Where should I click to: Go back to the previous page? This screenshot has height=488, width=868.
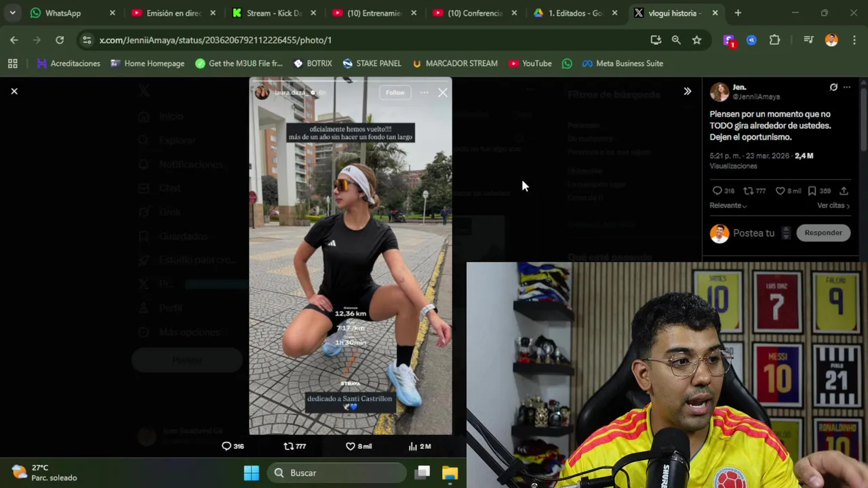14,40
